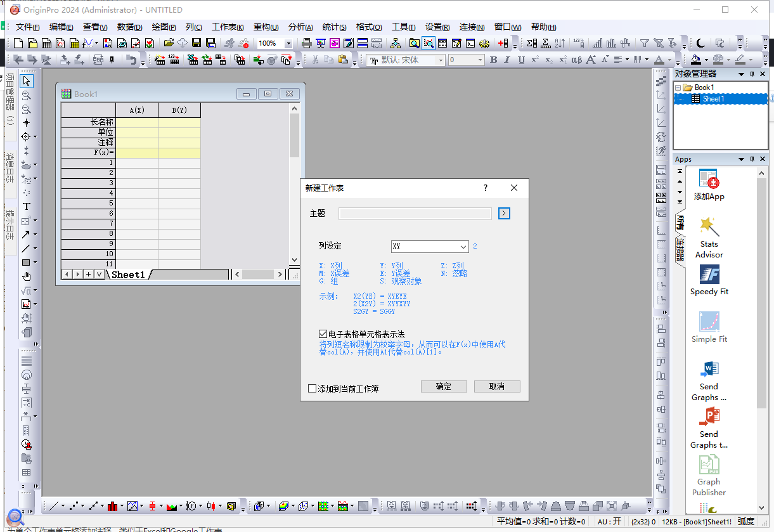Select the Screen Reader crosshair tool

(27, 123)
